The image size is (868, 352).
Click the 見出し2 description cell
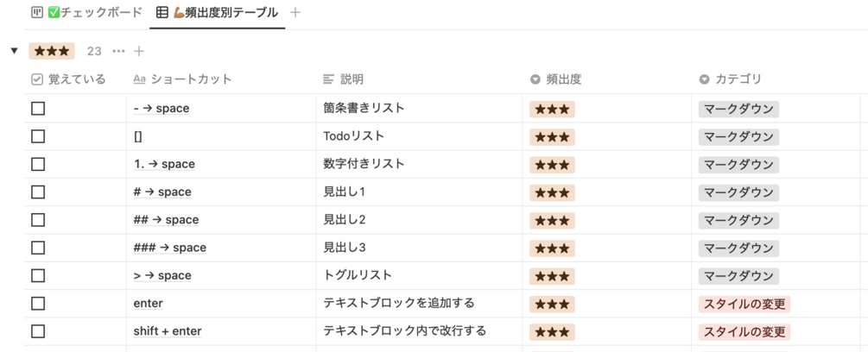pyautogui.click(x=345, y=220)
